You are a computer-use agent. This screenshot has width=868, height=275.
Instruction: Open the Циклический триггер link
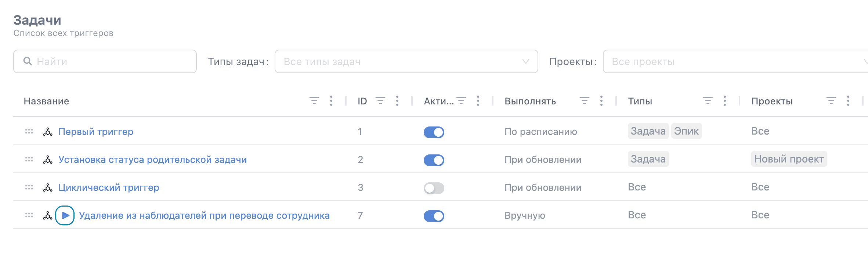(x=109, y=187)
